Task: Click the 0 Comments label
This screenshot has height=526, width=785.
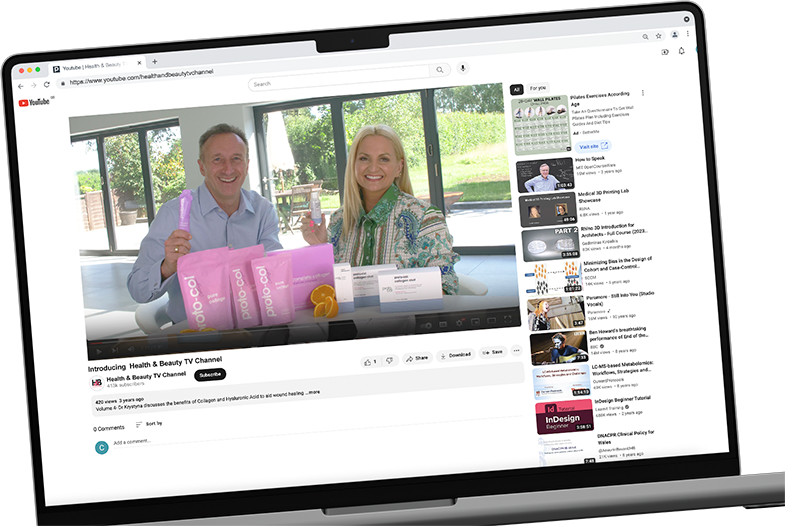Action: pyautogui.click(x=109, y=428)
